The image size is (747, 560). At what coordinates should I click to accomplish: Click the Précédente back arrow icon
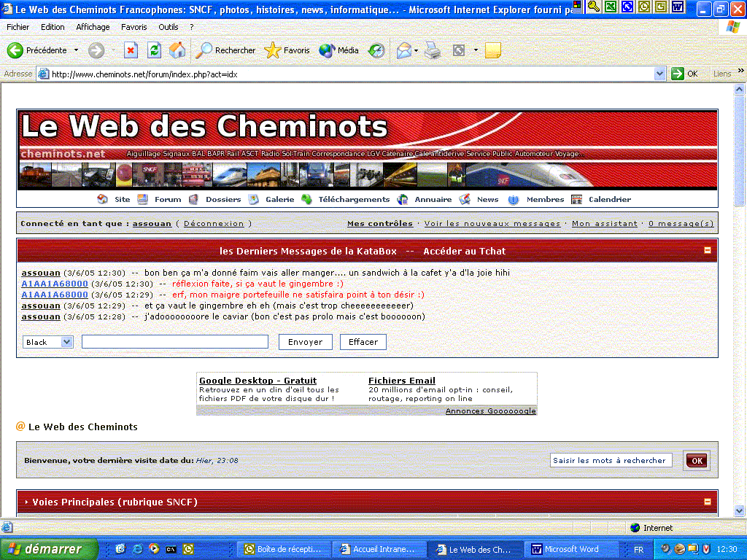click(15, 50)
